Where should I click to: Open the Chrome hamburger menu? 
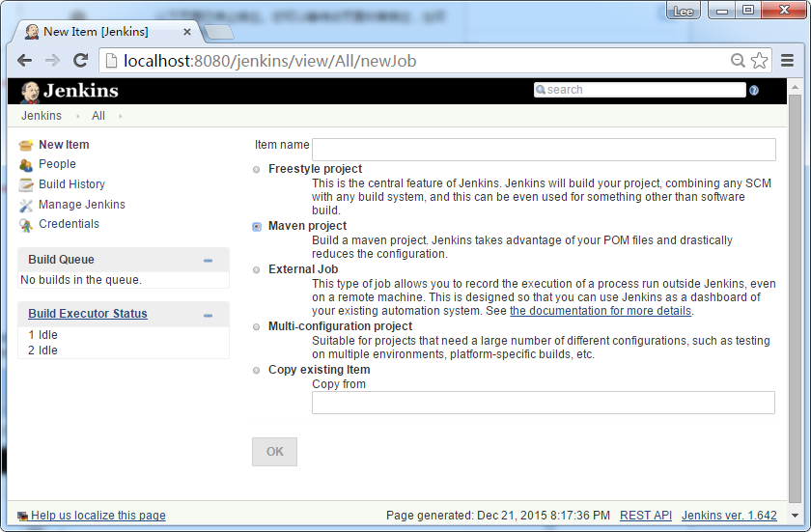click(787, 60)
